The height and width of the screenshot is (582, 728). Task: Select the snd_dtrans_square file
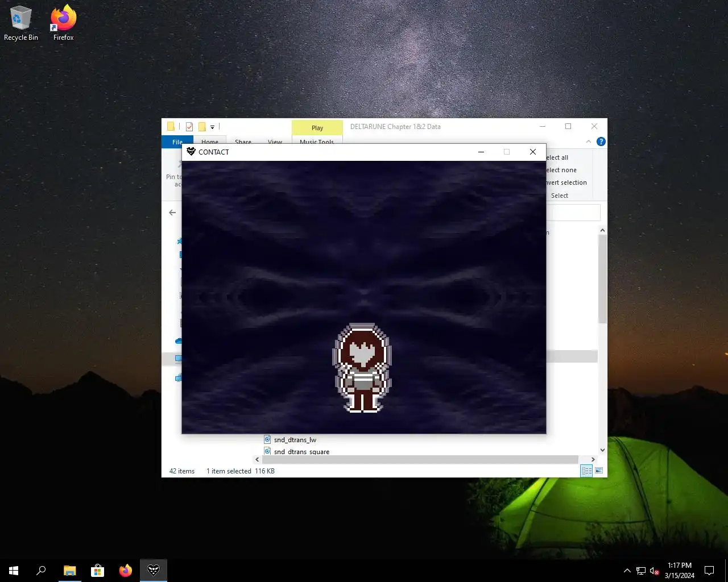301,452
